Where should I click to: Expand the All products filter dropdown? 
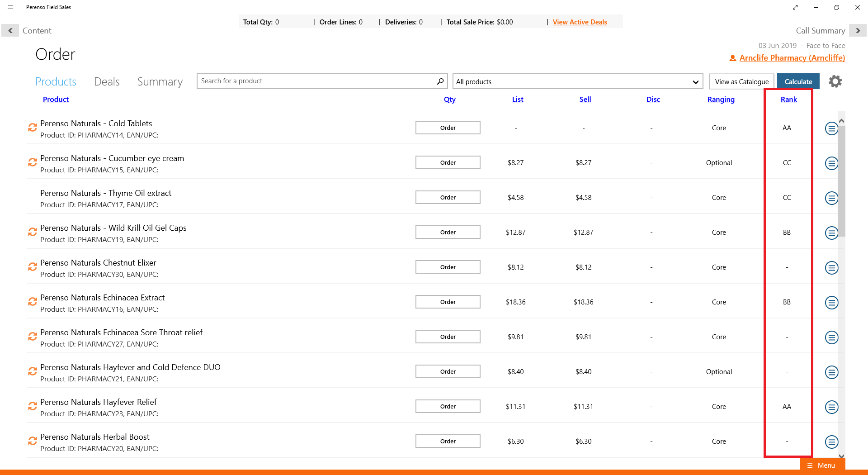[x=577, y=81]
